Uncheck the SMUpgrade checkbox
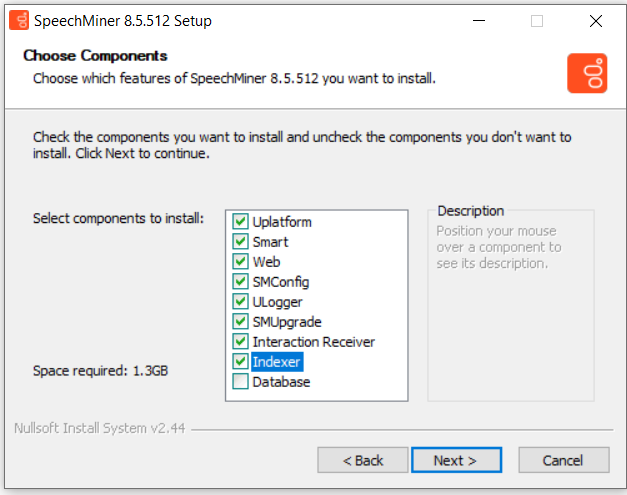 tap(240, 321)
